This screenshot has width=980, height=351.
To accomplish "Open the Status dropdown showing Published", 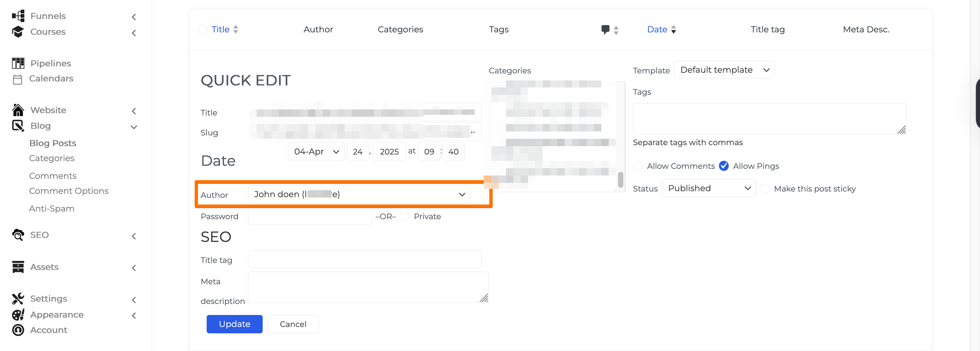I will [x=708, y=188].
